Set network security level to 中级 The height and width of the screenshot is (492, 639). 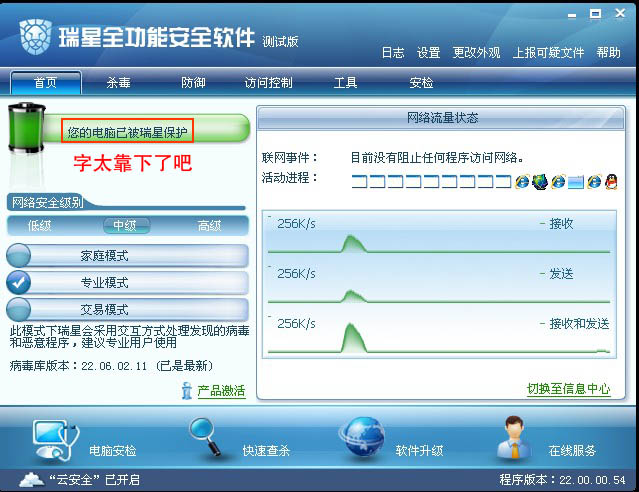126,225
